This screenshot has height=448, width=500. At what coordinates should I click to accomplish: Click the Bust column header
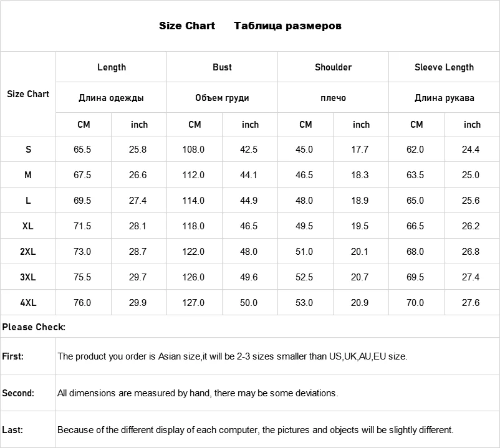(222, 67)
